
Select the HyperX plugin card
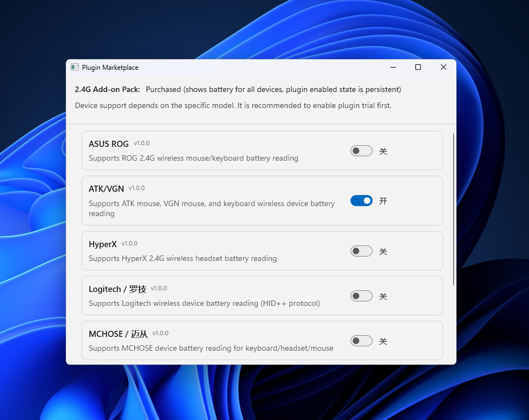[x=222, y=250]
